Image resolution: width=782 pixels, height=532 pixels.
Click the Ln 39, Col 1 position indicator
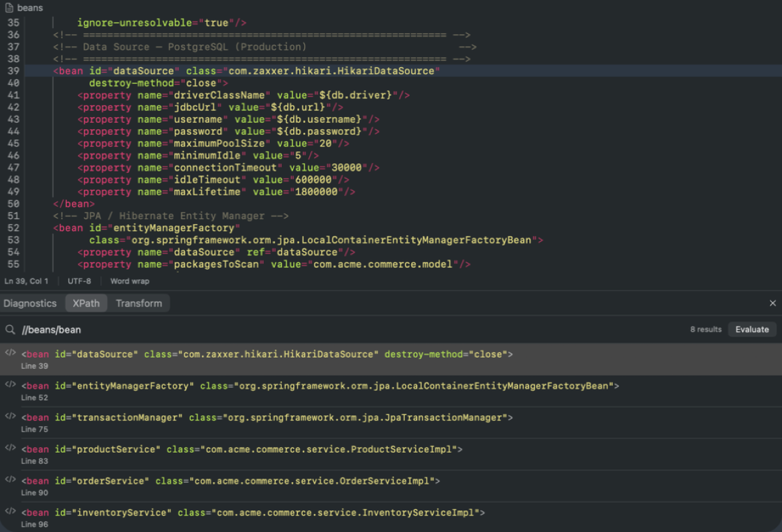pyautogui.click(x=27, y=281)
